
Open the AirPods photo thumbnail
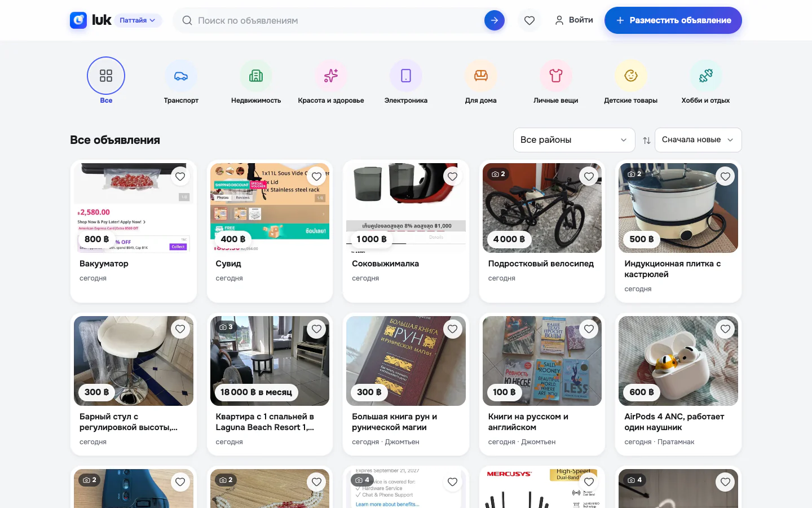(x=678, y=361)
